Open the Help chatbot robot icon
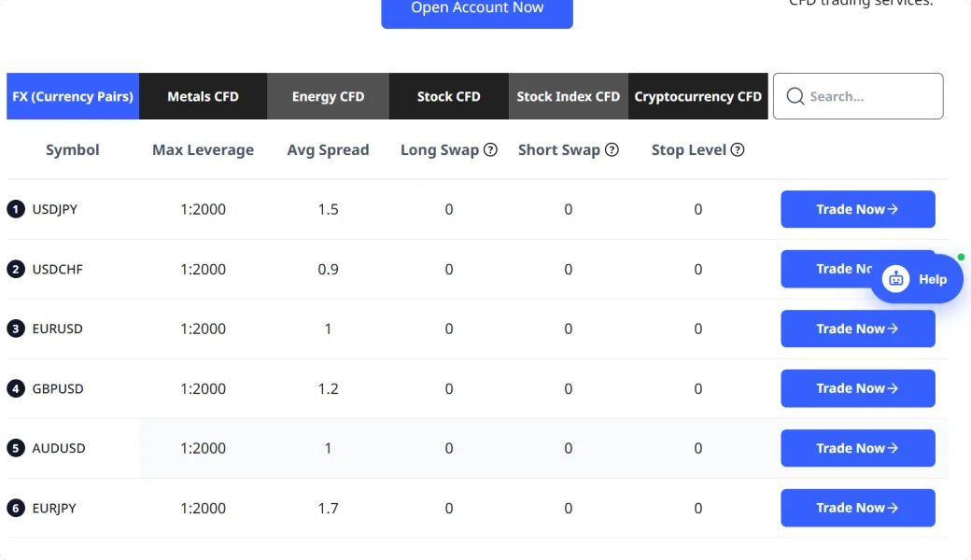Image resolution: width=971 pixels, height=560 pixels. 895,279
